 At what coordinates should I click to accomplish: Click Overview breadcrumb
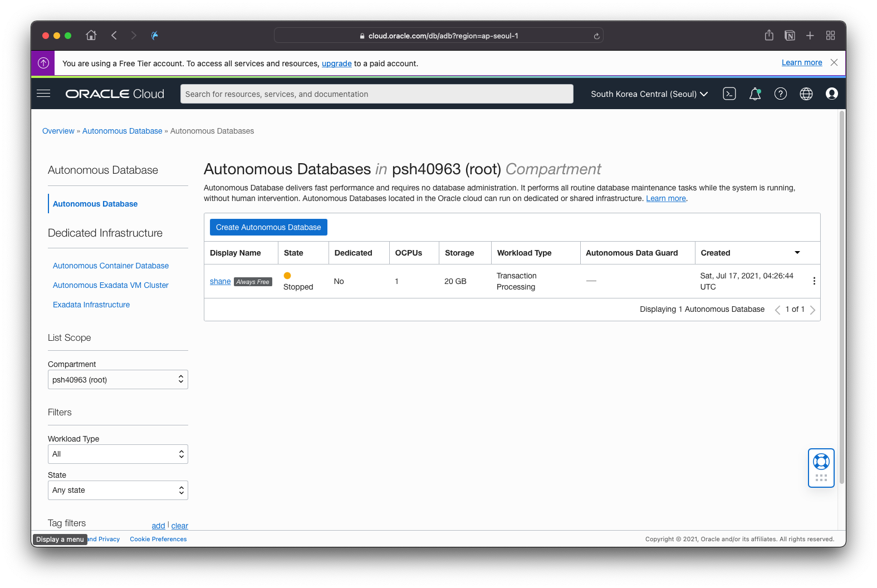tap(58, 131)
